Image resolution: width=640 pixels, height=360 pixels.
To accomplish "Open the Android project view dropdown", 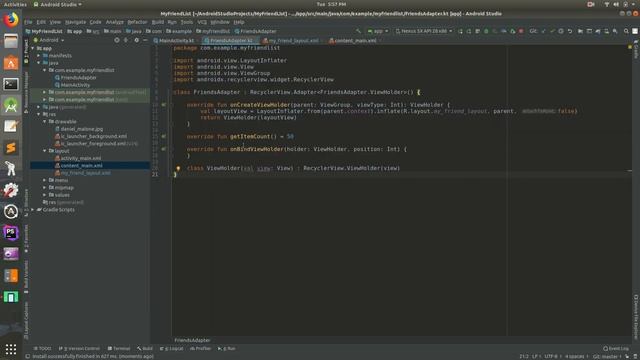I will 49,40.
